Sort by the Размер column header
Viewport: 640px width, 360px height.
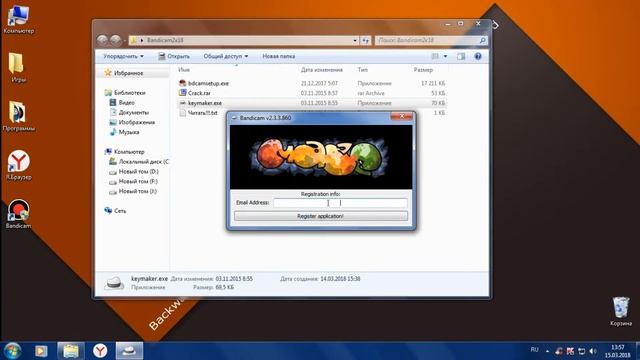click(423, 70)
